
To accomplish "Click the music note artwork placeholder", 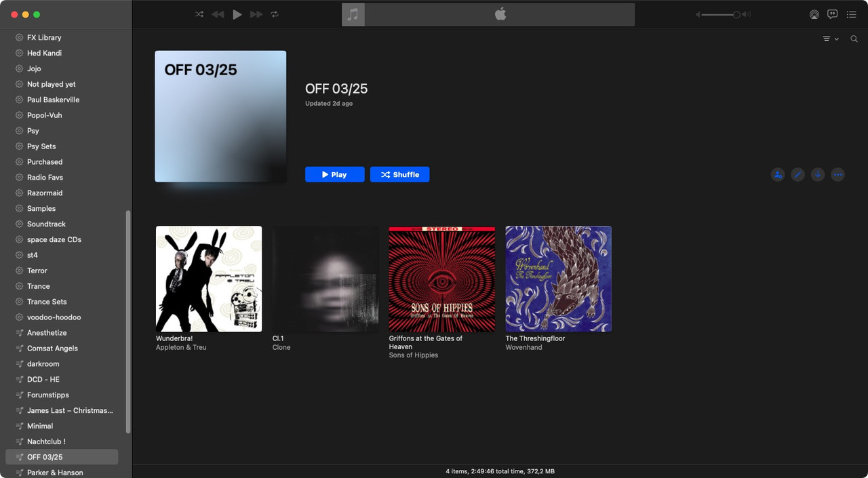I will [x=353, y=14].
